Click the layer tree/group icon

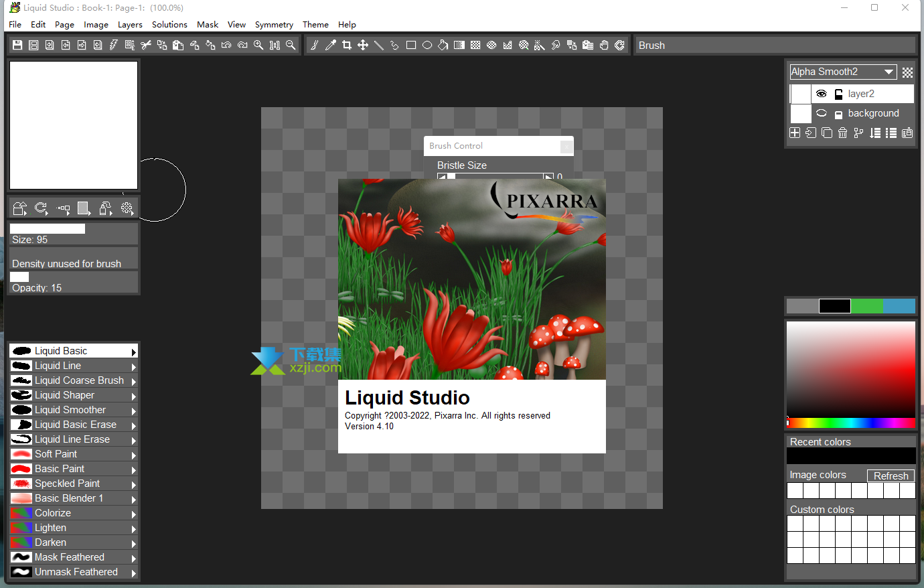click(859, 133)
